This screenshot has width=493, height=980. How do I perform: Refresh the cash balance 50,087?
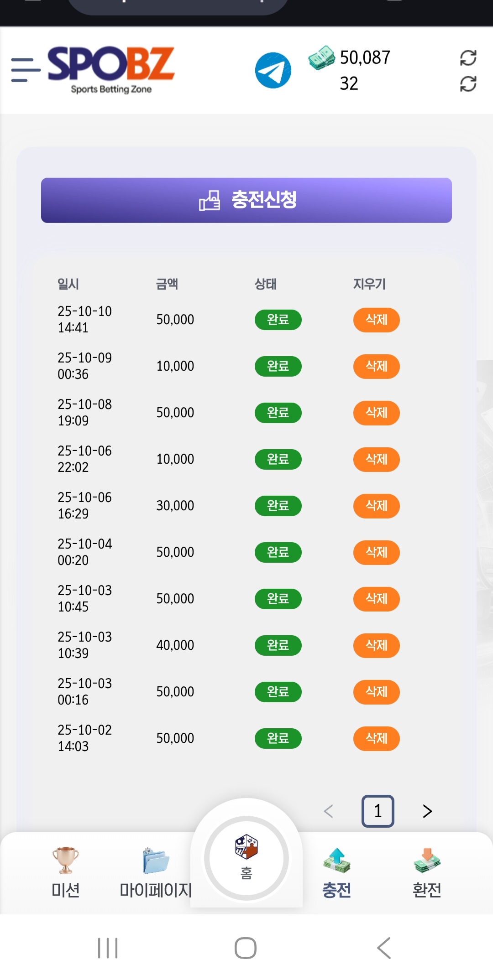point(468,58)
